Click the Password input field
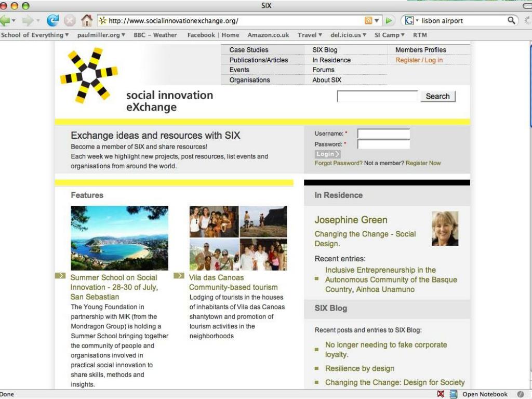The width and height of the screenshot is (532, 399). 384,144
